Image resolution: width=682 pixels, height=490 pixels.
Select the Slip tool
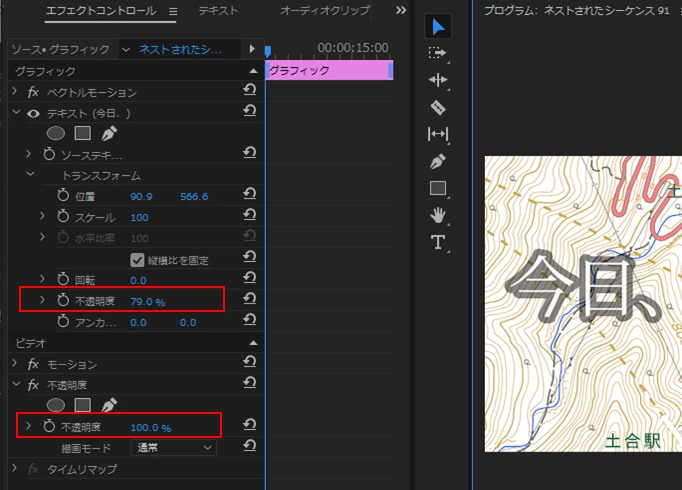pos(438,134)
